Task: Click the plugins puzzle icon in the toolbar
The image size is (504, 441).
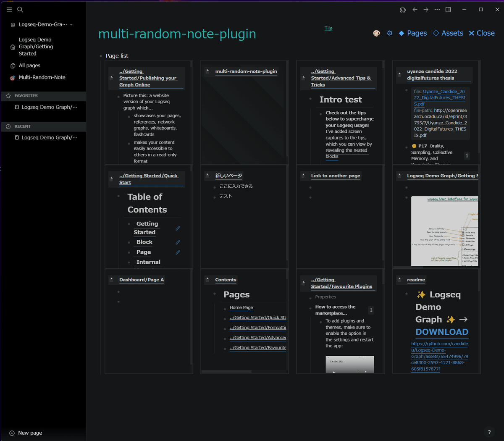Action: coord(403,9)
